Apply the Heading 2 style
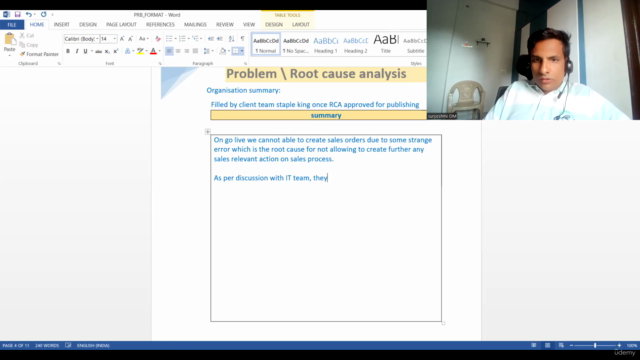 tap(356, 44)
